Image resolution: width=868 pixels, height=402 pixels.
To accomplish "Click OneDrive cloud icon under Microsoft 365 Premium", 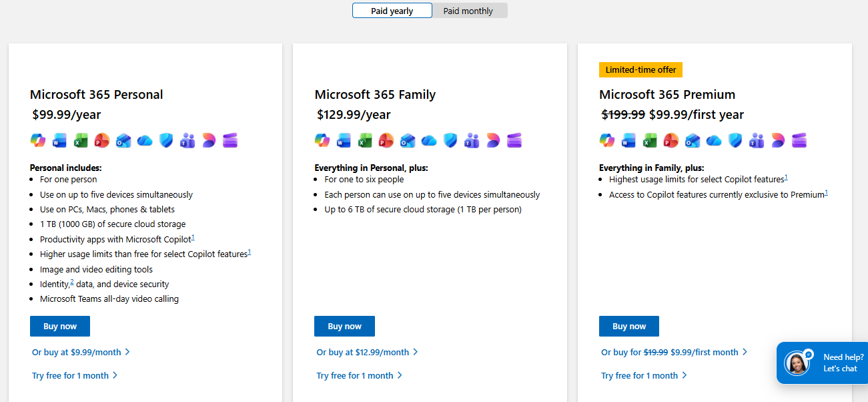I will tap(714, 140).
